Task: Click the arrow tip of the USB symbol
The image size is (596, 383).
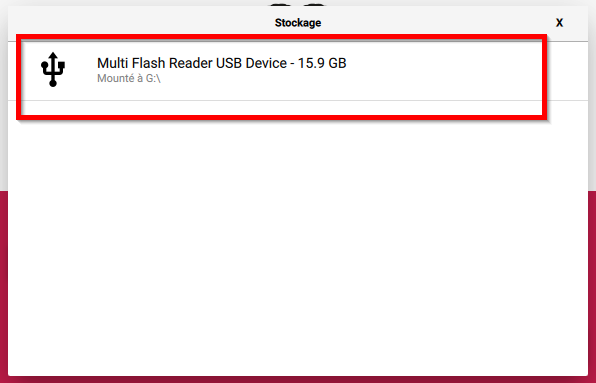Action: (53, 55)
